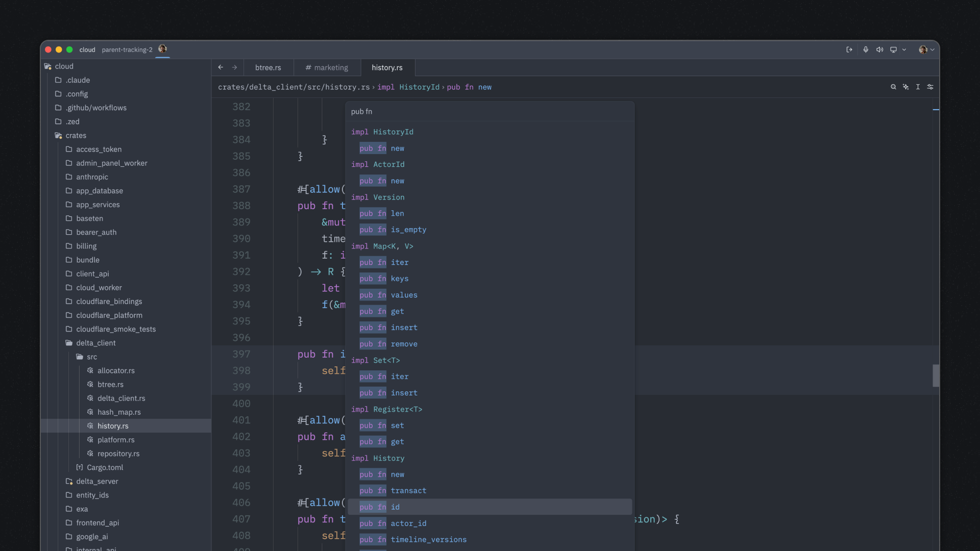980x551 pixels.
Task: Deafen audio with the speaker icon
Action: pyautogui.click(x=879, y=49)
